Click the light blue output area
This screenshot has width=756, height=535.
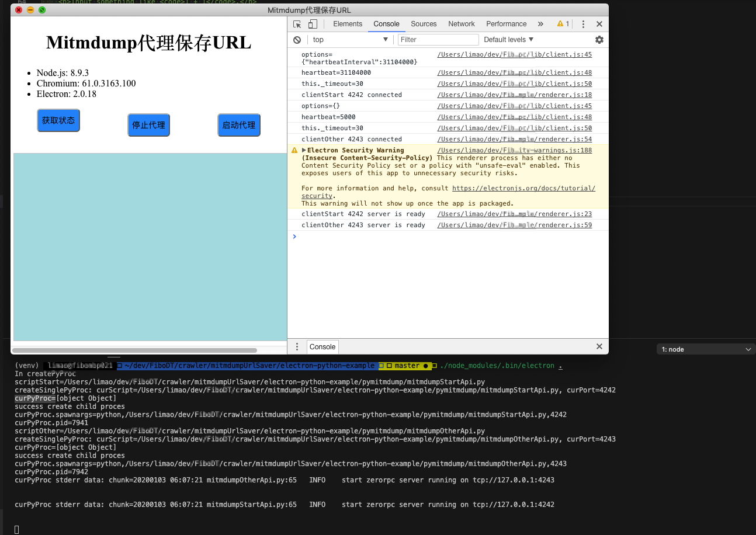tap(150, 247)
